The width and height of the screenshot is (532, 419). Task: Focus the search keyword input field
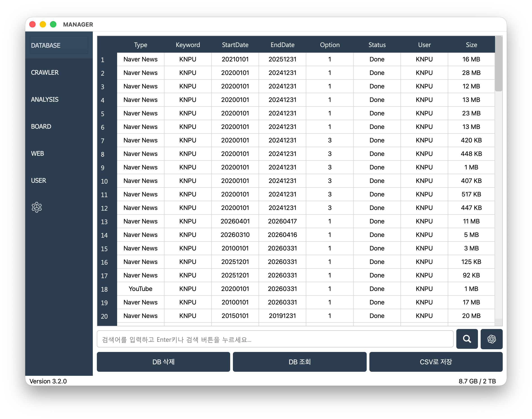tap(275, 339)
